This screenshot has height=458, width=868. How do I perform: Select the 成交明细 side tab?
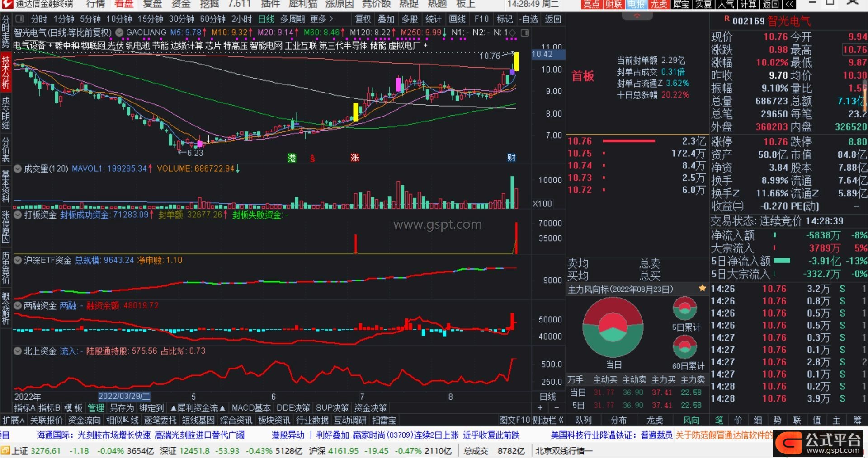pyautogui.click(x=5, y=113)
